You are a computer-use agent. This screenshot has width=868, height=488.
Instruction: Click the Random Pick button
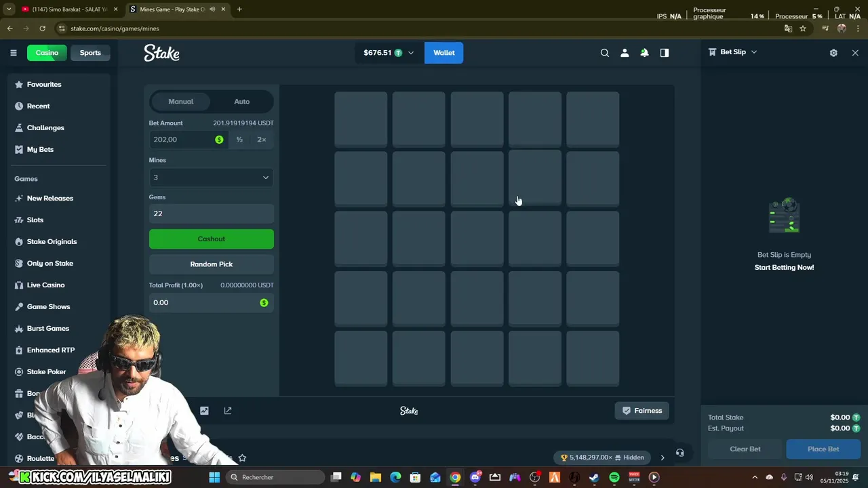coord(212,264)
